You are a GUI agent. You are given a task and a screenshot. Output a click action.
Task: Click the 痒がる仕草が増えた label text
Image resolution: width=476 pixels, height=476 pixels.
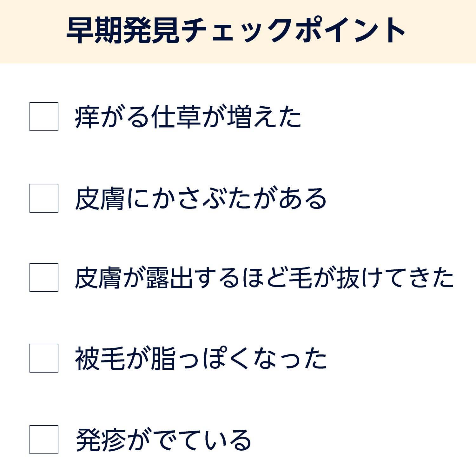(188, 117)
